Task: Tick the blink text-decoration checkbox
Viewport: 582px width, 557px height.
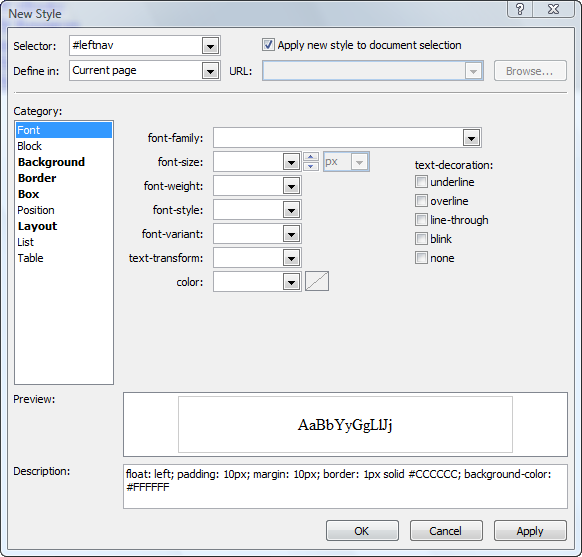Action: pos(421,239)
